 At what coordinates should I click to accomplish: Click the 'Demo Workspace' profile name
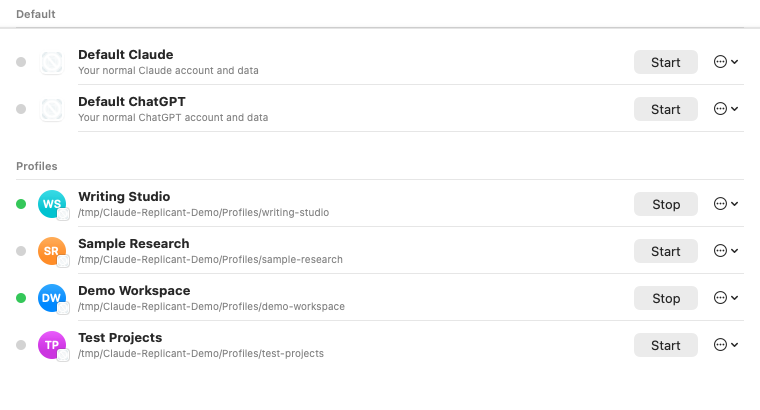134,290
